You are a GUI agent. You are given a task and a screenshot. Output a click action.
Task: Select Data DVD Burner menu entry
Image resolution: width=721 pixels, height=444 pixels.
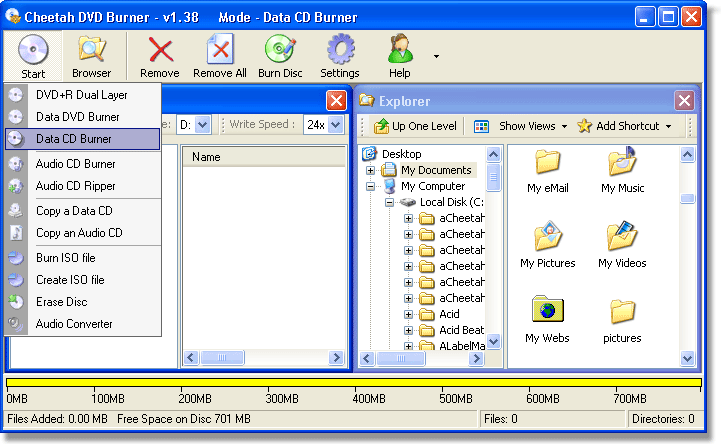pyautogui.click(x=83, y=117)
